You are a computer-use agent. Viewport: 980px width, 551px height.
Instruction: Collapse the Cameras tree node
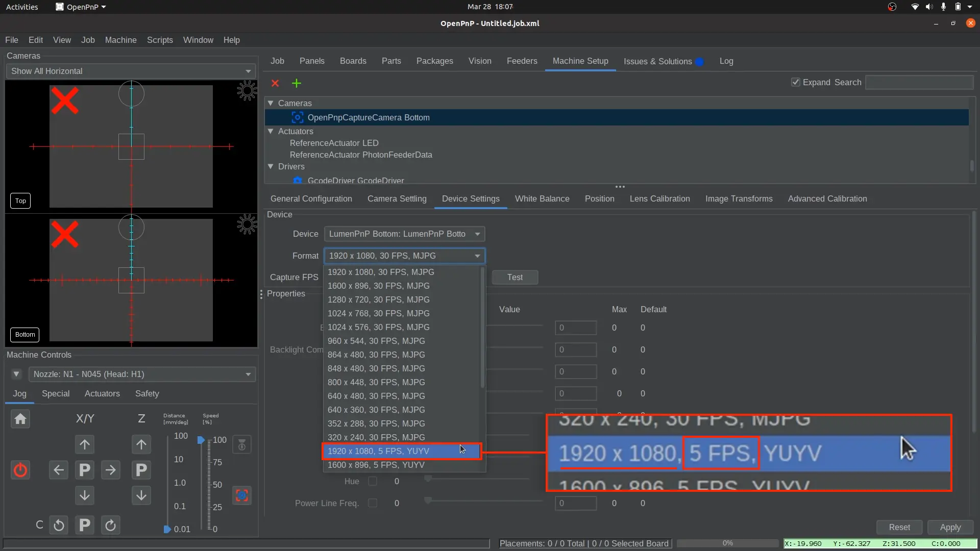tap(271, 103)
